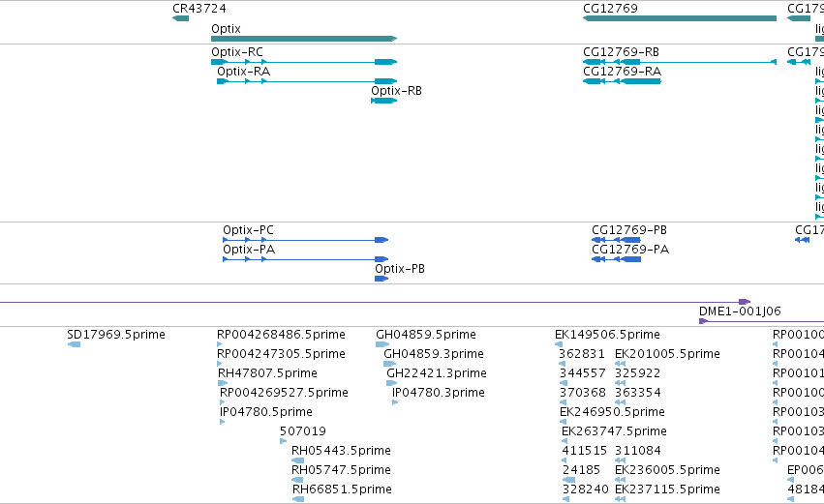Select the 311084 feature label

[638, 451]
